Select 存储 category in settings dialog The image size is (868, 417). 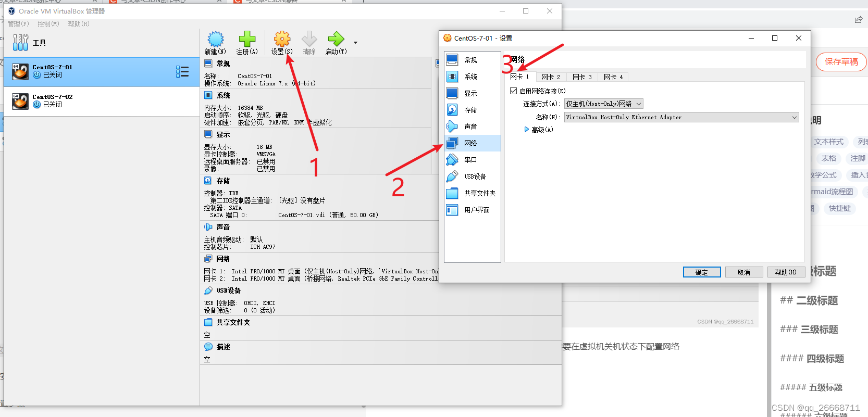point(473,110)
